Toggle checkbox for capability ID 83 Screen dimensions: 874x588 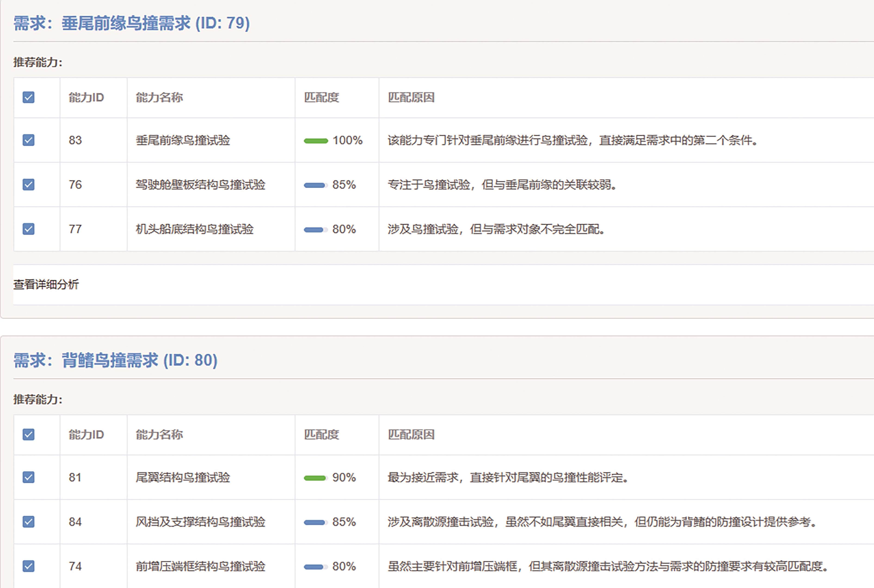[x=28, y=140]
